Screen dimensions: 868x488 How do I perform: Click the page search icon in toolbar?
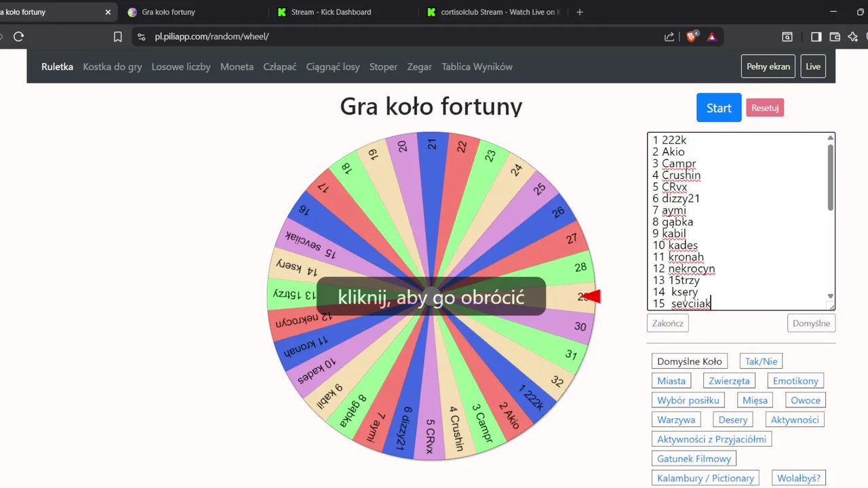tap(787, 37)
